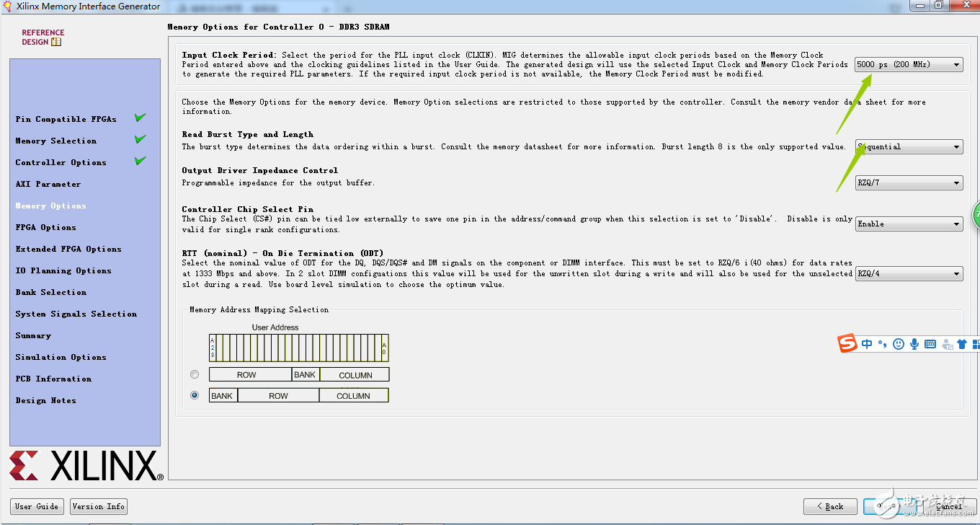Click the Xilinx MIG title bar icon
This screenshot has height=525, width=980.
click(x=8, y=6)
